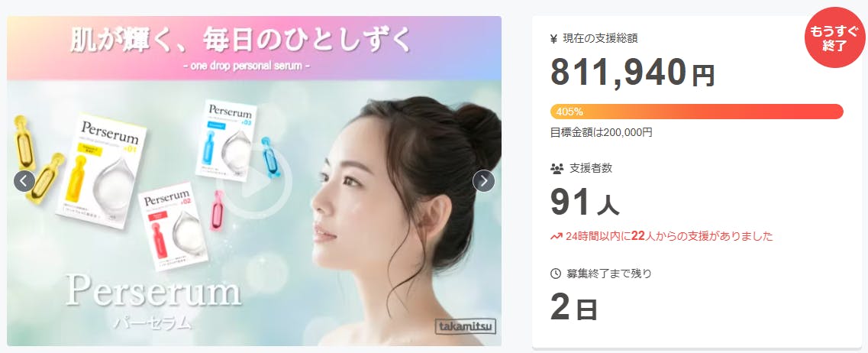Click the red trending arrow icon
868x353 pixels.
coord(556,237)
